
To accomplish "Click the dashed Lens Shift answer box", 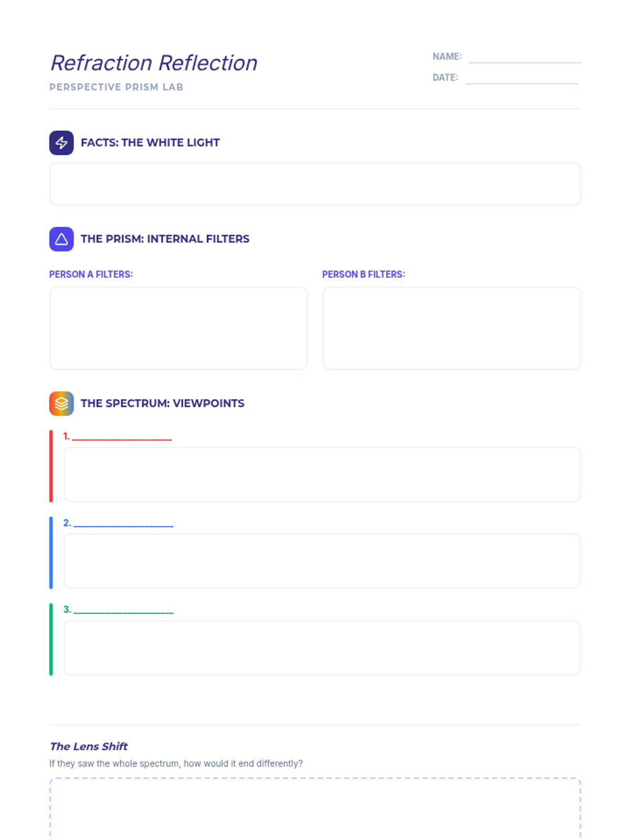I will click(315, 809).
